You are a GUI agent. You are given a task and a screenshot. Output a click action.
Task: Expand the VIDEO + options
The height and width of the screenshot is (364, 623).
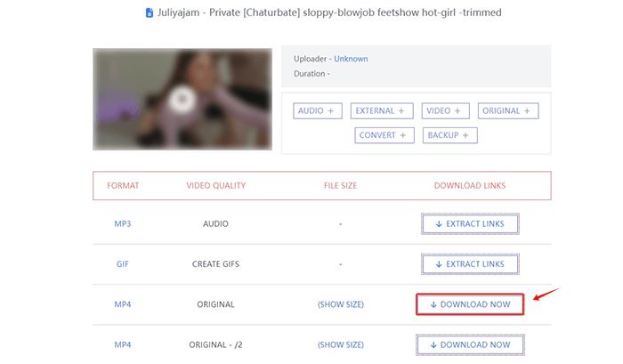click(446, 111)
